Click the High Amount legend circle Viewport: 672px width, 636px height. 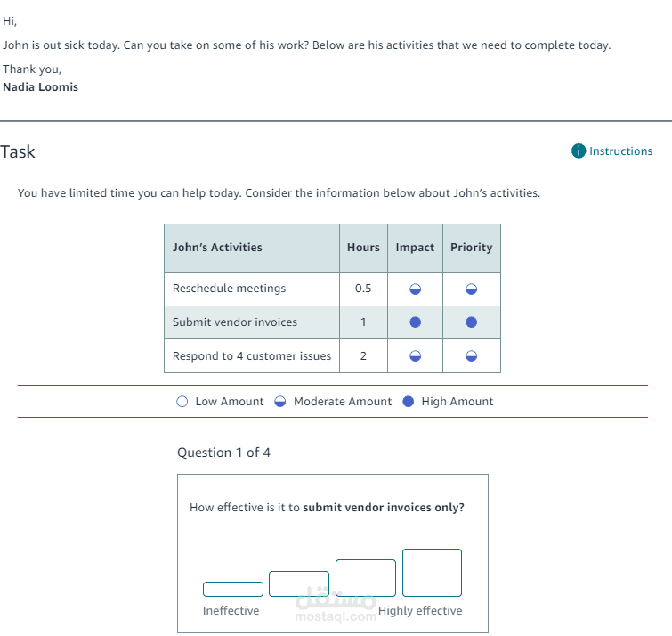409,402
